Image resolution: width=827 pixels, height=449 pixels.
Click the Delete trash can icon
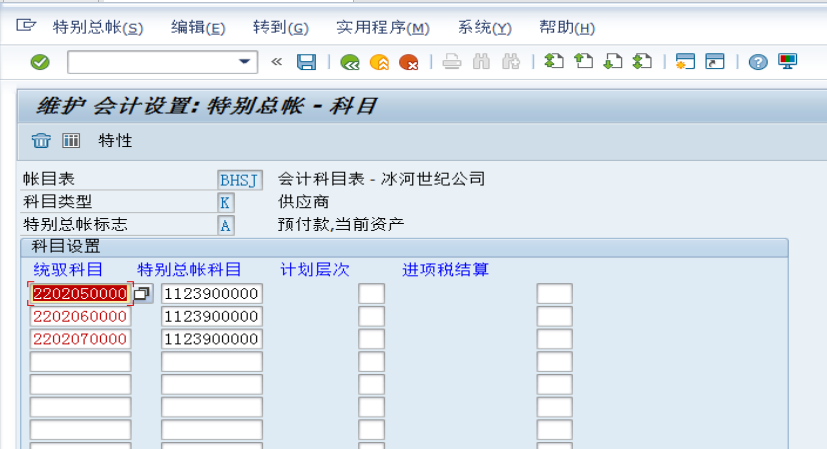click(41, 140)
